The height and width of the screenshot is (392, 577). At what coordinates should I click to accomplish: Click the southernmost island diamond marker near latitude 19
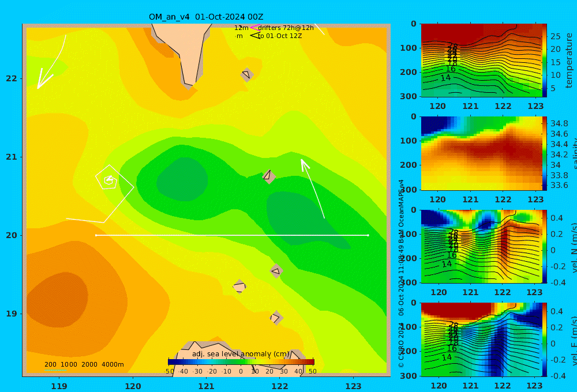(276, 318)
